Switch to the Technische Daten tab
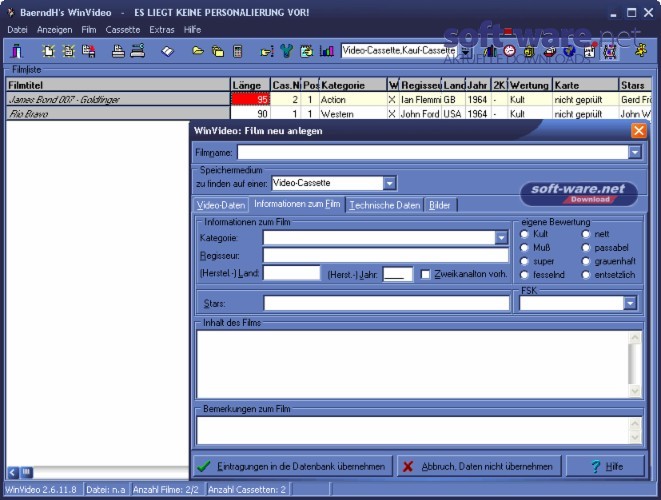Screen dimensions: 661x500 pyautogui.click(x=384, y=205)
